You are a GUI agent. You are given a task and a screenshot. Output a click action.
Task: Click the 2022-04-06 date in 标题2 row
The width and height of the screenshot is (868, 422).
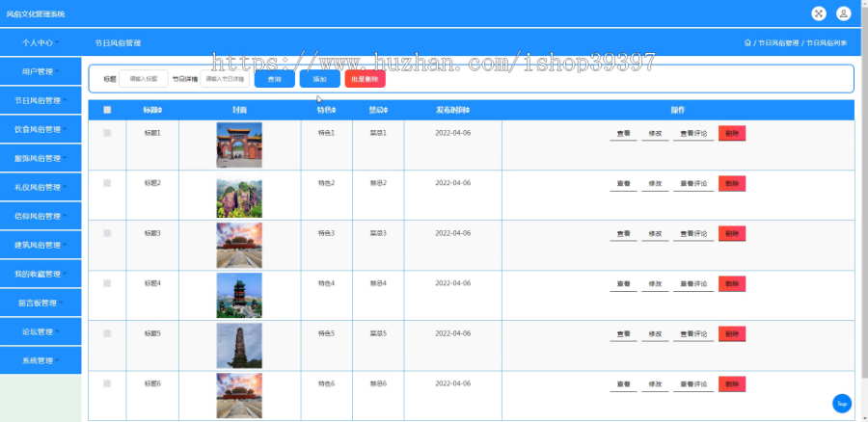tap(453, 183)
